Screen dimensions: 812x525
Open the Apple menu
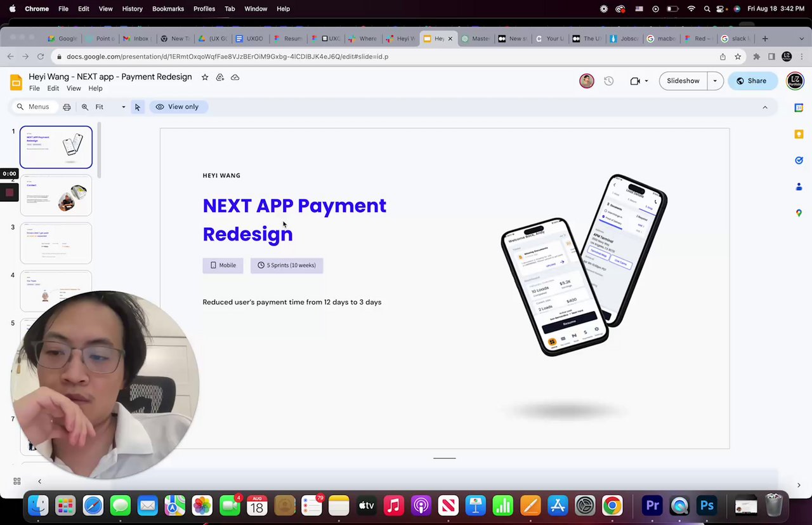(x=12, y=9)
